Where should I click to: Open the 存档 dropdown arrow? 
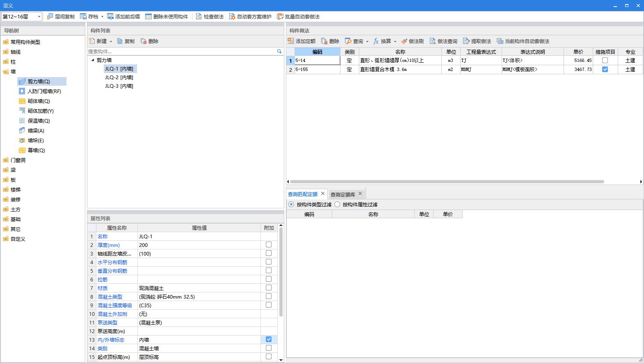point(102,17)
